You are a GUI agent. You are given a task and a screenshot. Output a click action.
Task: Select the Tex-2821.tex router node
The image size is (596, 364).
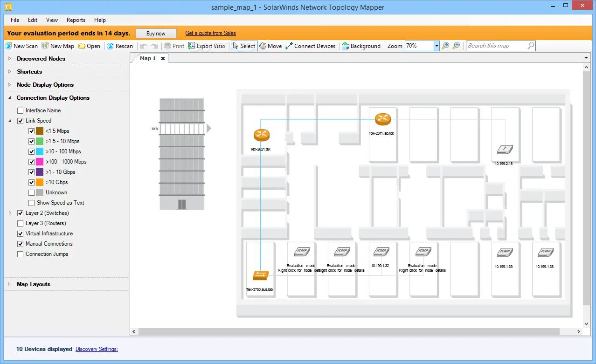coord(262,135)
